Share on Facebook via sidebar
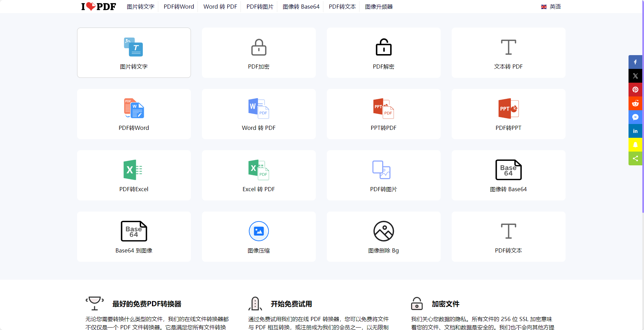 tap(635, 62)
